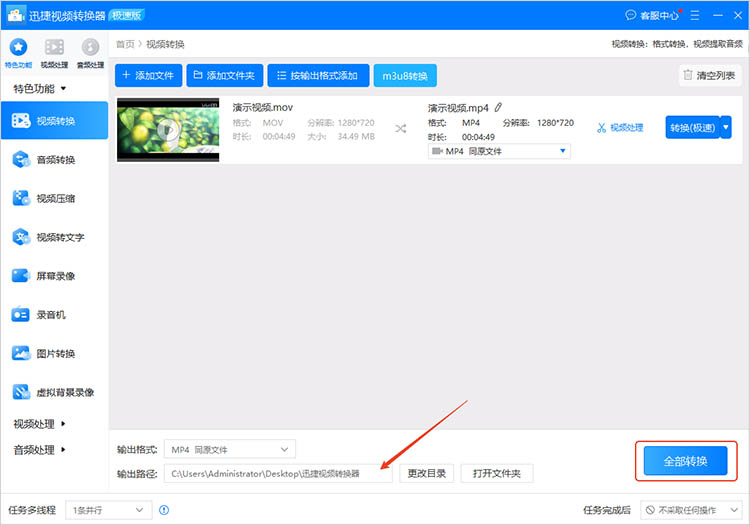
Task: Expand the 音频处理 sidebar section
Action: coord(39,449)
